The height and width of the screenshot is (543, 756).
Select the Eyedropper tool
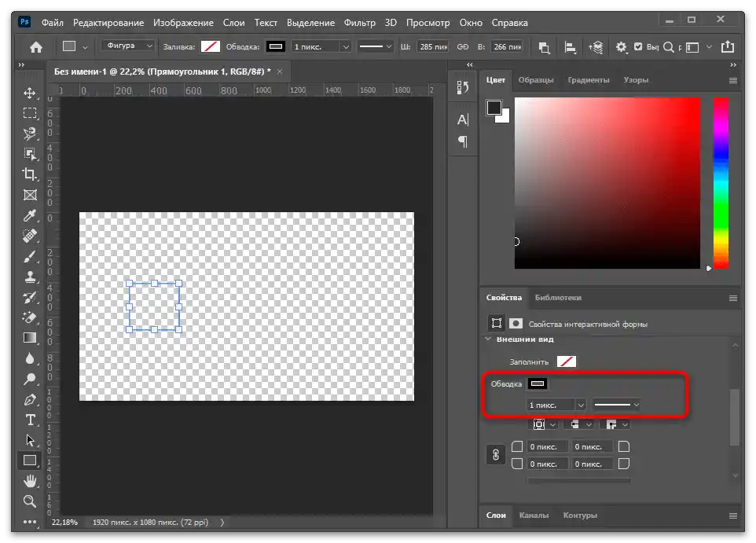pos(30,215)
